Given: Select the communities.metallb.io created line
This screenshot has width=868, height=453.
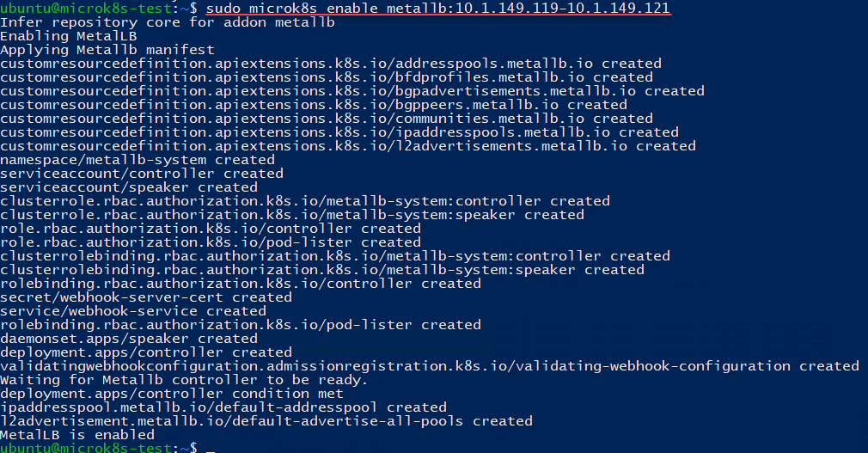Looking at the screenshot, I should (x=327, y=119).
